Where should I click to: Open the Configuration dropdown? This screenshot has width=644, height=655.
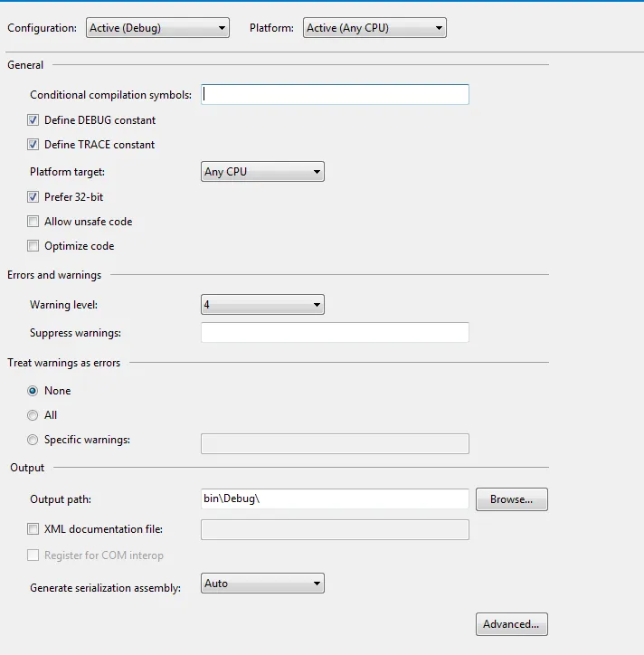(157, 28)
